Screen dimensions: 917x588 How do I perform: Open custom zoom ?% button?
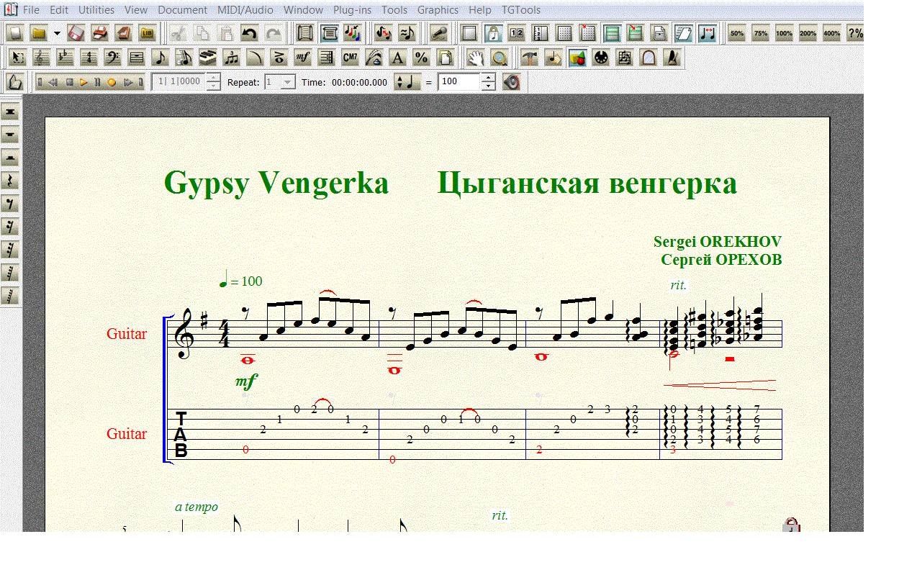coord(855,33)
